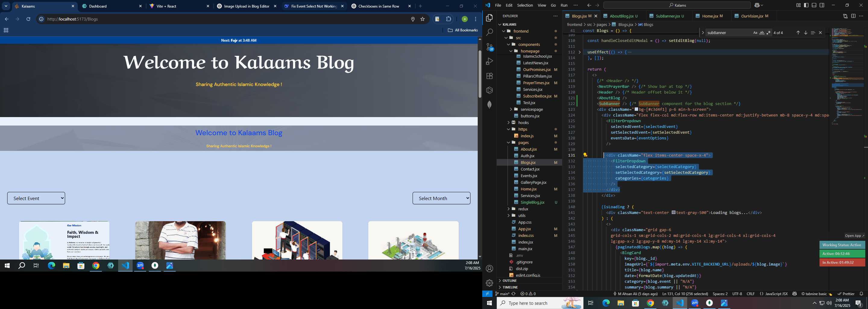Toggle Use Regular Expression in find widget
Viewport: 868px width, 309px height.
(769, 33)
